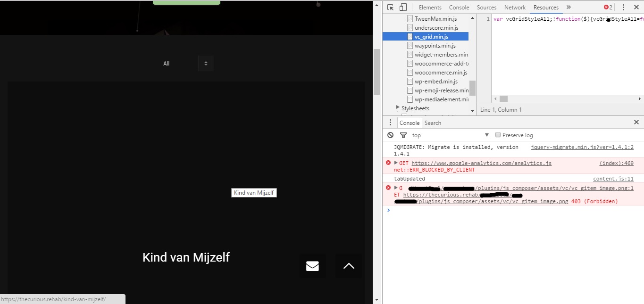Viewport: 644px width, 304px height.
Task: Show more DevTools tabs via chevron
Action: (569, 7)
